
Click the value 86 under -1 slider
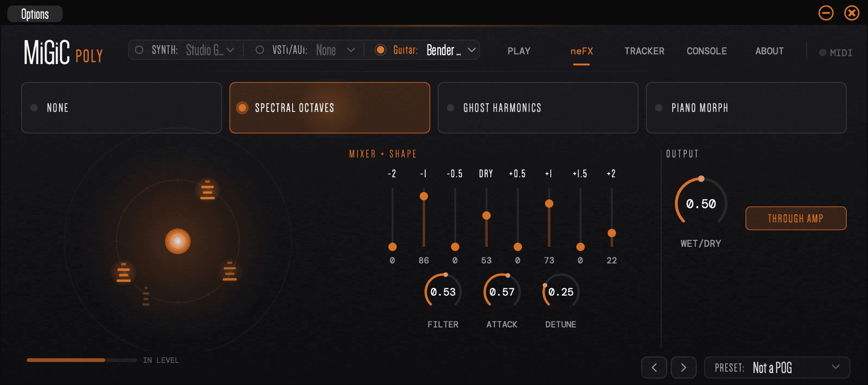tap(424, 260)
